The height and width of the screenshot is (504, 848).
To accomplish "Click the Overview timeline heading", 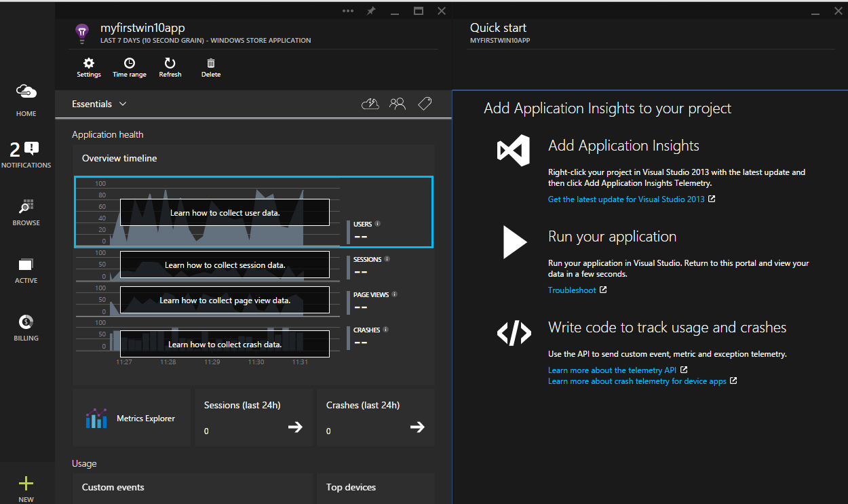I will point(119,158).
